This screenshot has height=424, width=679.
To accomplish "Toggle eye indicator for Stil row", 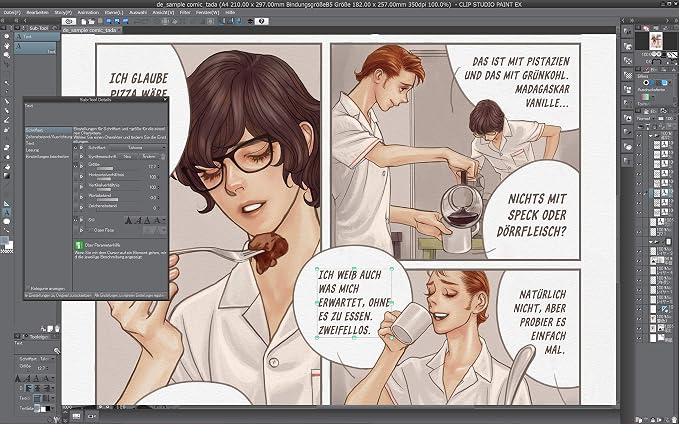I will click(x=76, y=220).
